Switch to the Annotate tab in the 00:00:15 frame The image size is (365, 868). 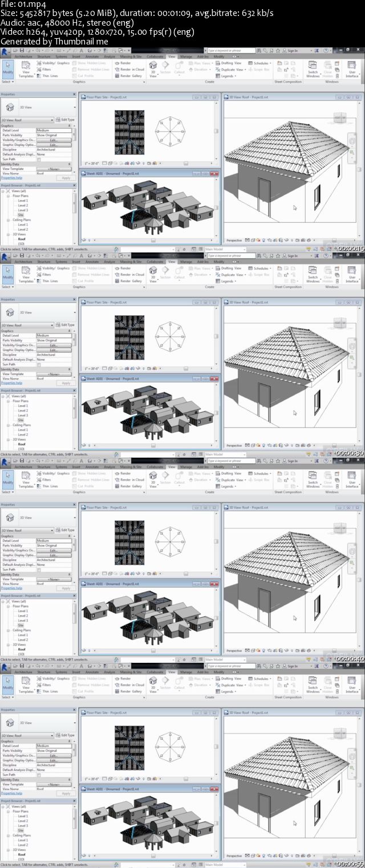point(92,56)
